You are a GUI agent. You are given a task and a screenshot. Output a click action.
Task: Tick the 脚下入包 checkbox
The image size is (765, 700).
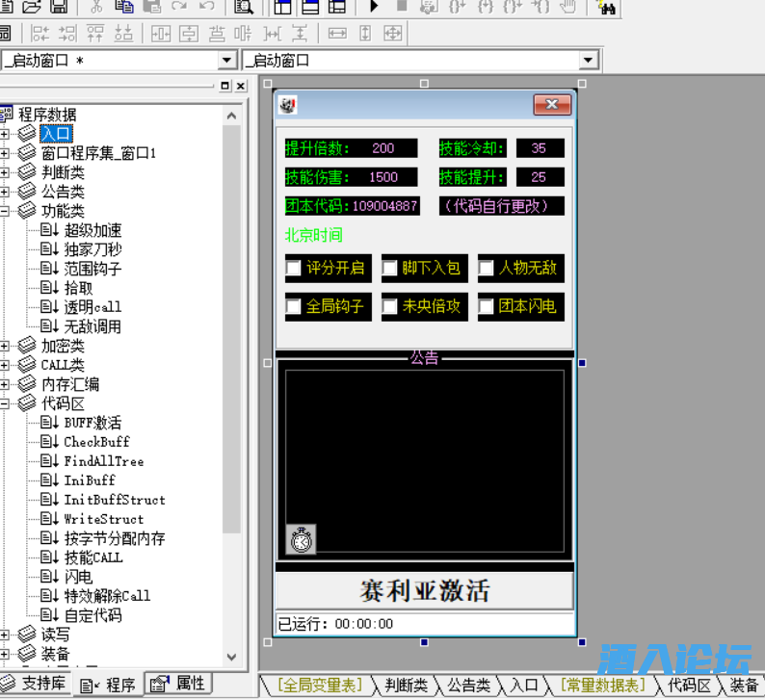tap(389, 268)
